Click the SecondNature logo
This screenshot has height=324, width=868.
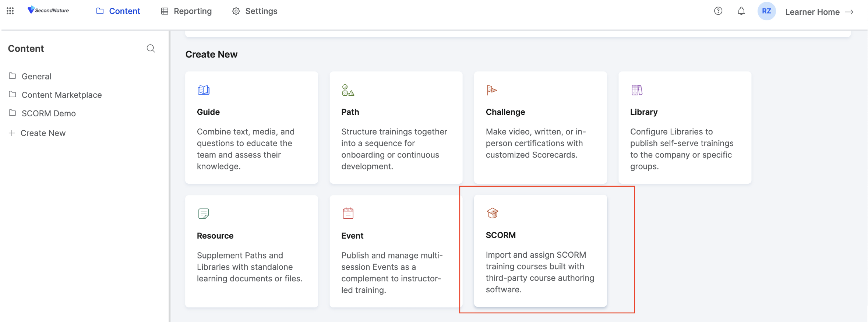click(x=48, y=10)
